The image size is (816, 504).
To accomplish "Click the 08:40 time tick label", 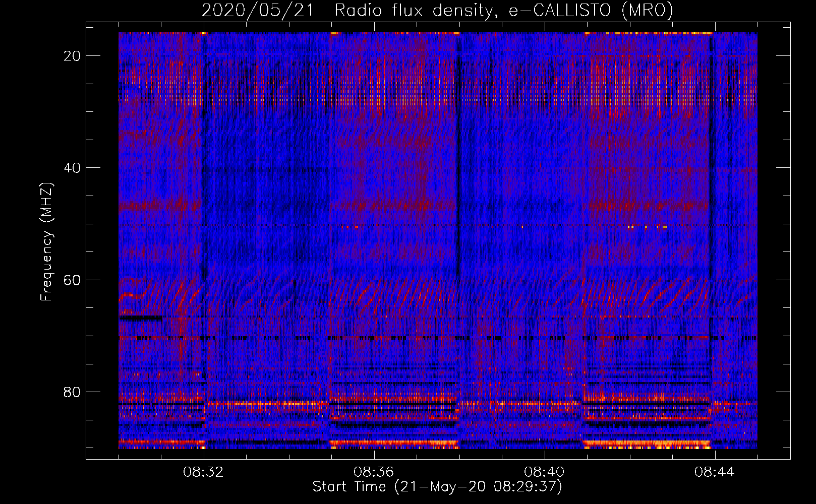I will [x=544, y=472].
